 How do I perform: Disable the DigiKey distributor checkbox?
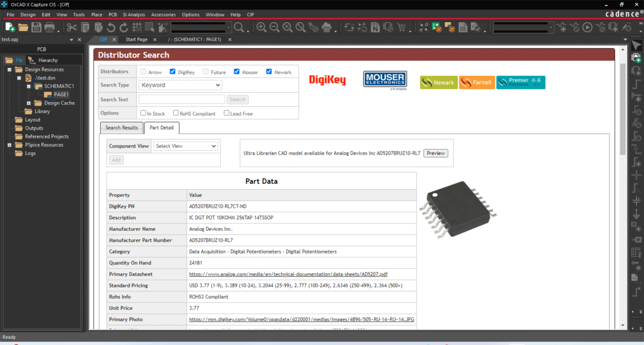(x=171, y=71)
